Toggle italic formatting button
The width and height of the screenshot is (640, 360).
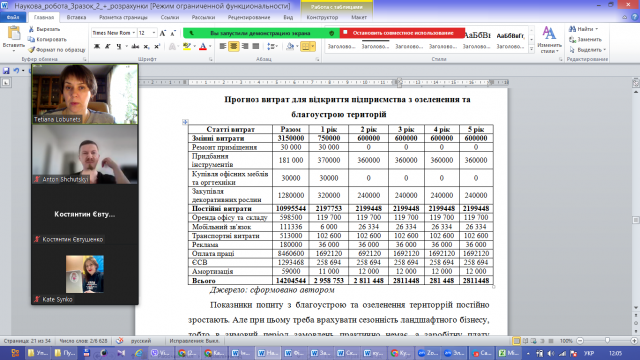107,47
